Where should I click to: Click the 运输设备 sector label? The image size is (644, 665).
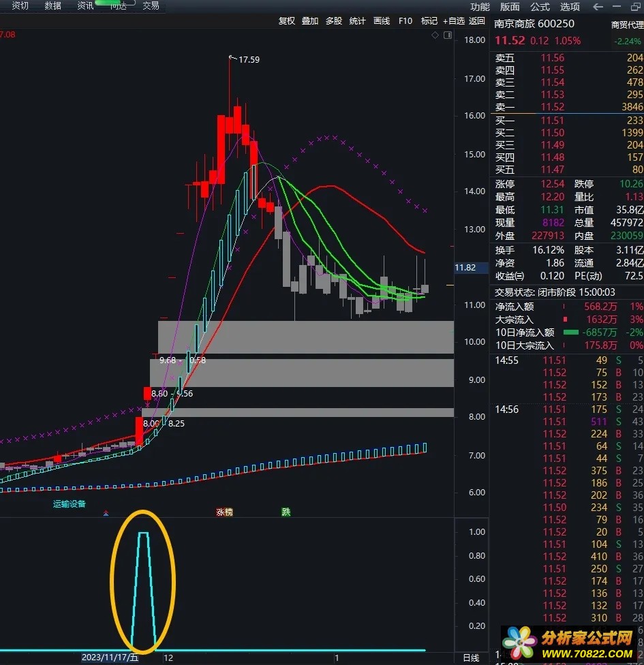(x=69, y=504)
